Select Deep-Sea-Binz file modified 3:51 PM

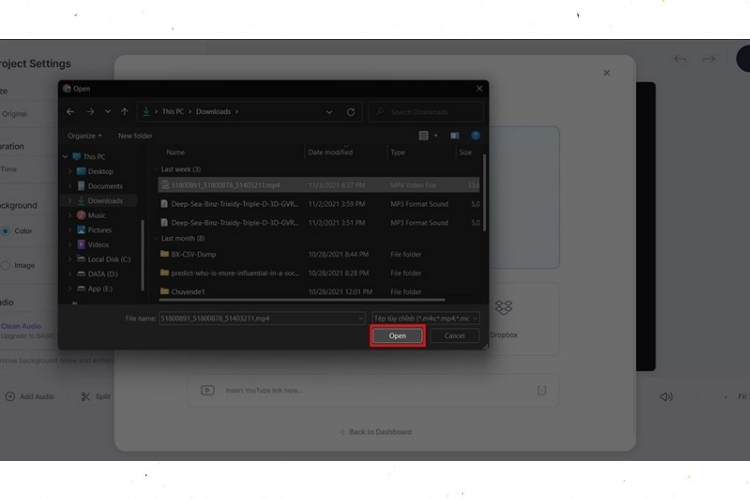(x=318, y=222)
